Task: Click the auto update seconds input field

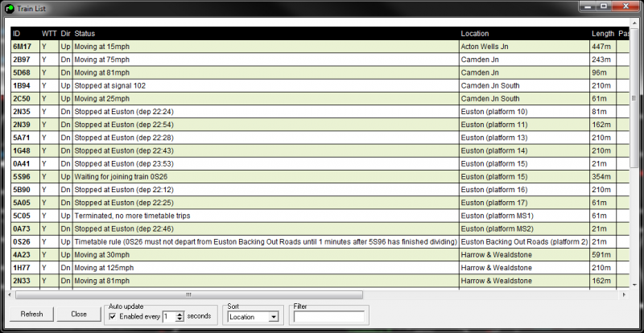Action: (x=169, y=317)
